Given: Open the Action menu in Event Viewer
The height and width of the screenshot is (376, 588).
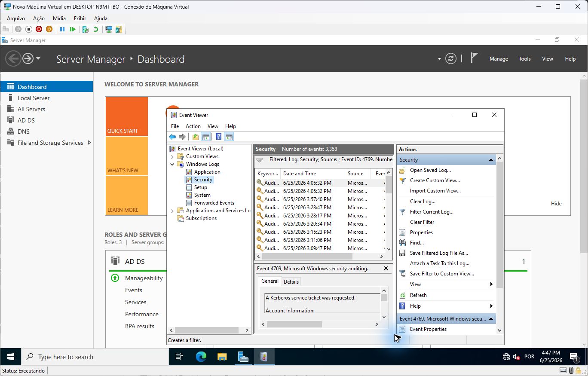Looking at the screenshot, I should click(x=193, y=126).
